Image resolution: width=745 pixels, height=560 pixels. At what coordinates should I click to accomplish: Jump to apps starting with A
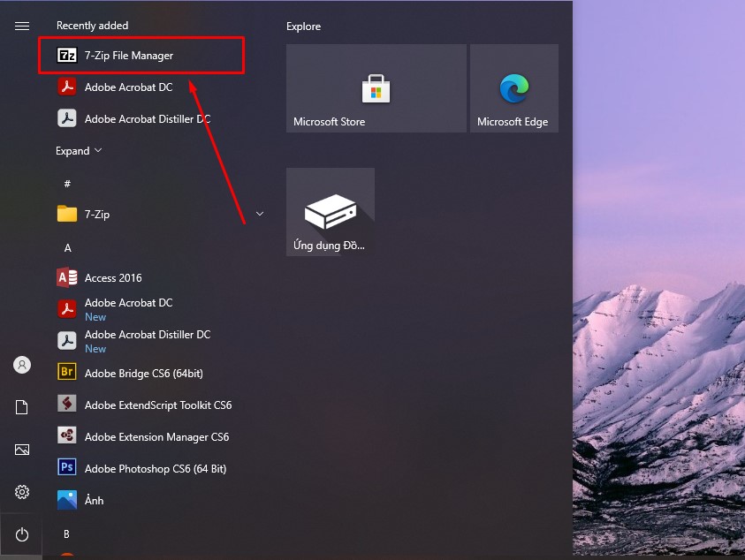coord(67,247)
